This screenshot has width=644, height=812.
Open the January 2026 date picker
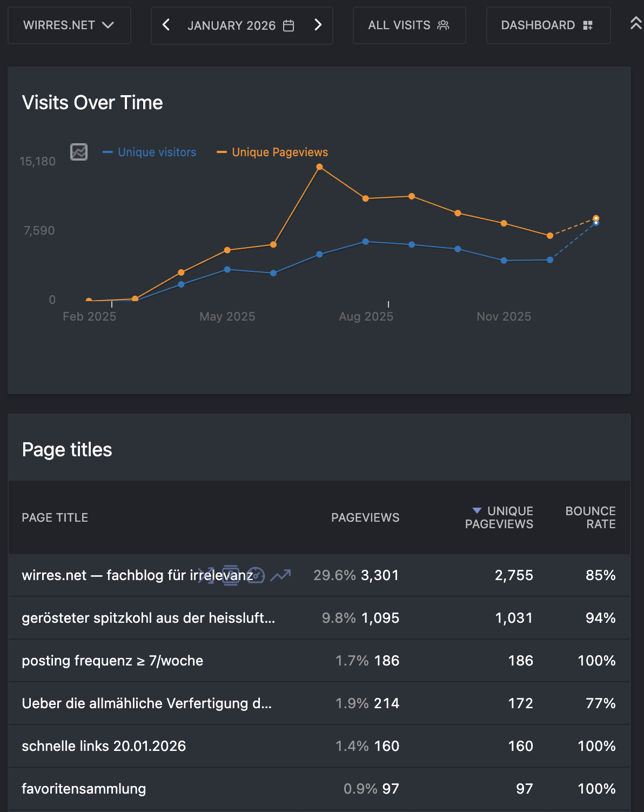pyautogui.click(x=240, y=25)
